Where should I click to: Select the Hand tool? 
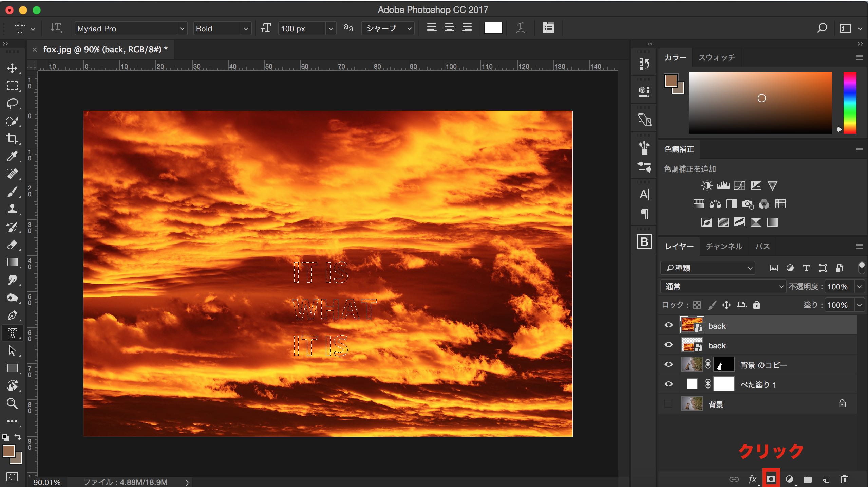click(12, 386)
